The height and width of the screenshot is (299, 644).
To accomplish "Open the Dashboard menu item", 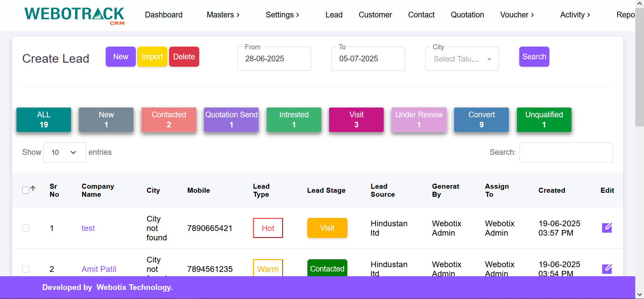I will [164, 15].
